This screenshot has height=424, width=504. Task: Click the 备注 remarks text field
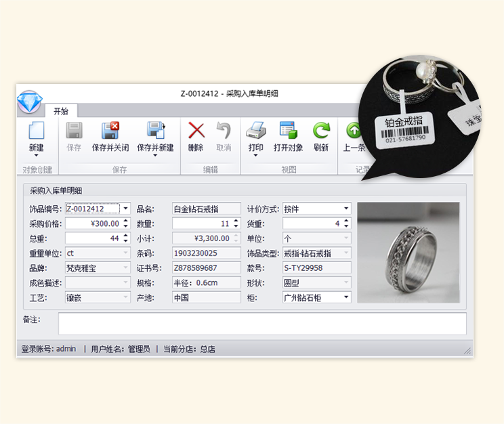click(261, 324)
